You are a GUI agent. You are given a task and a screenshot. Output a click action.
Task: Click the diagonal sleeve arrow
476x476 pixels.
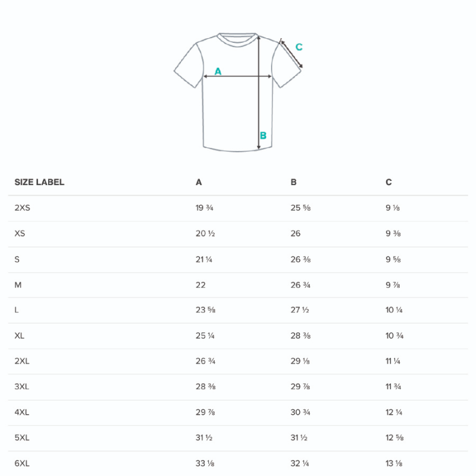292,54
